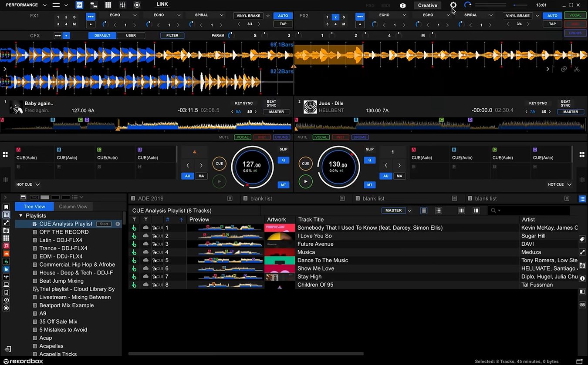The image size is (588, 365).
Task: Click LINK button in top bar
Action: (x=162, y=4)
